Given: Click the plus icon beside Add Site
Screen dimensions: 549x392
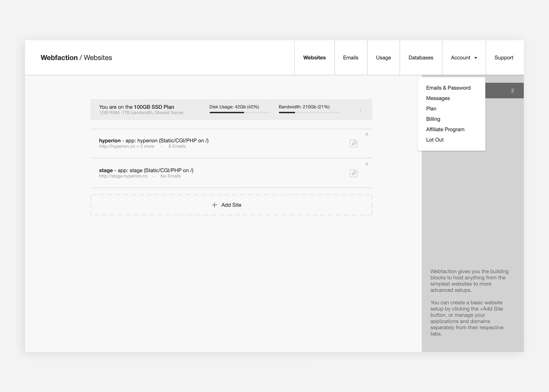Looking at the screenshot, I should (x=214, y=205).
